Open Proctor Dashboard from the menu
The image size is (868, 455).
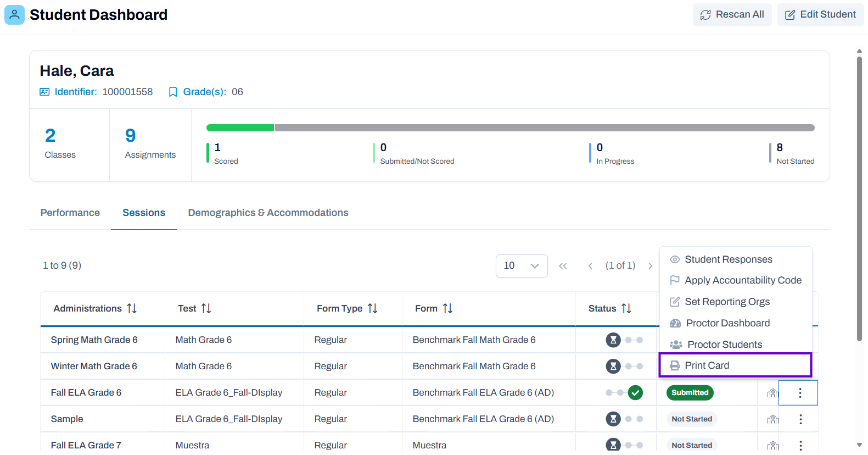[736, 323]
